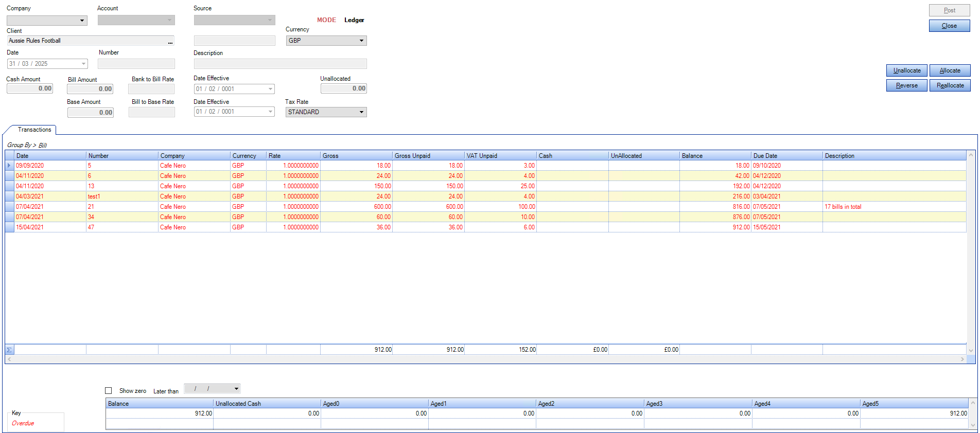The height and width of the screenshot is (433, 980).
Task: Click the Aged5 column header
Action: [x=914, y=404]
